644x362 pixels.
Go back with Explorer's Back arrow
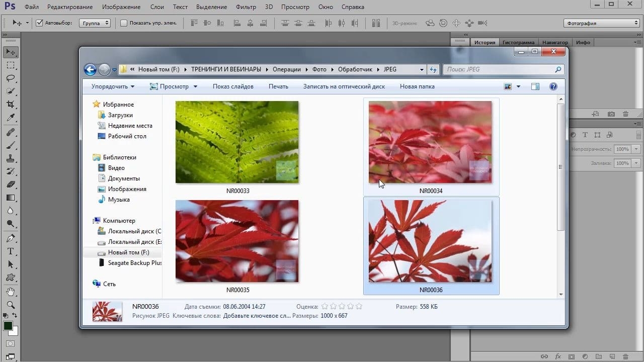pos(90,69)
